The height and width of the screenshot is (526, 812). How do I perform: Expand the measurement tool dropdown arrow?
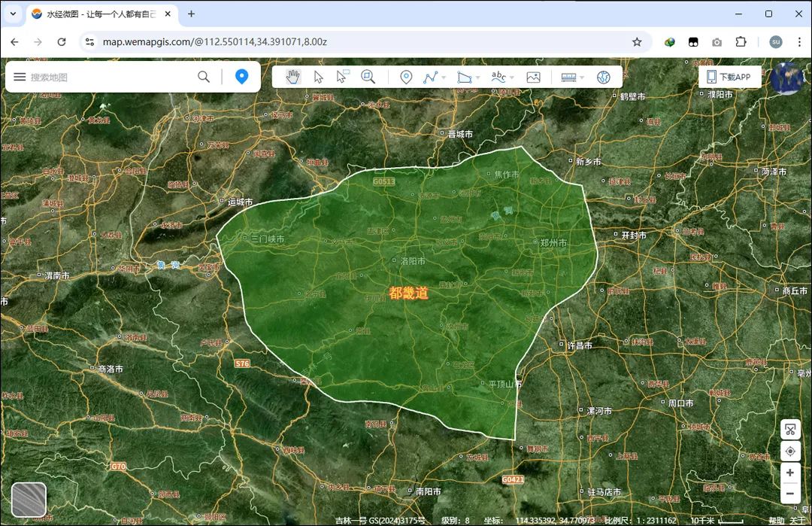click(x=582, y=78)
